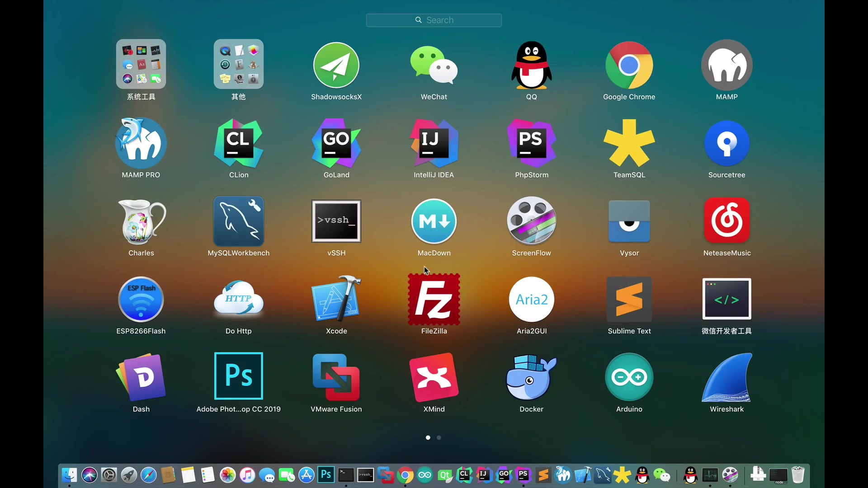Launch the MacDown markdown editor

point(434,221)
